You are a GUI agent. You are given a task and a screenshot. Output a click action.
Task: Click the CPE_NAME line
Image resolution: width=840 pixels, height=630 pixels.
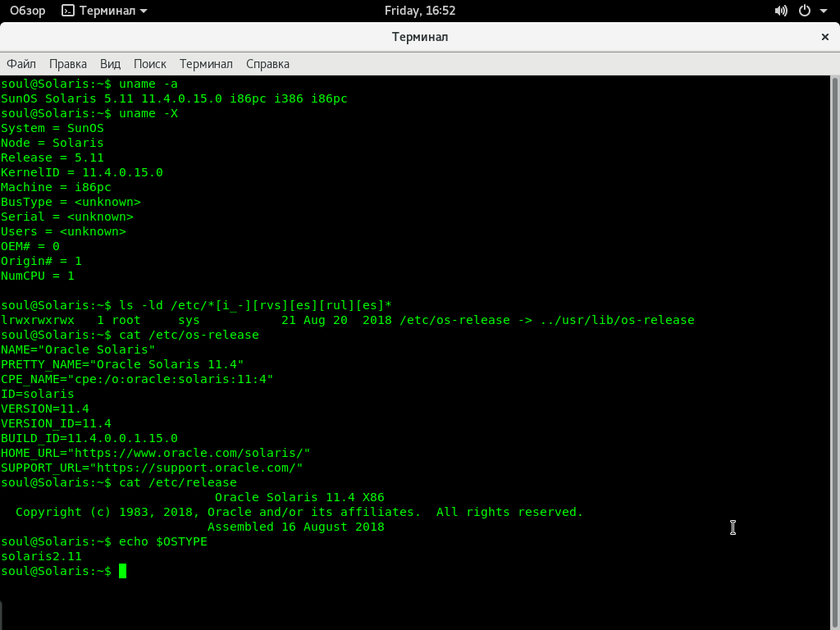(x=137, y=379)
